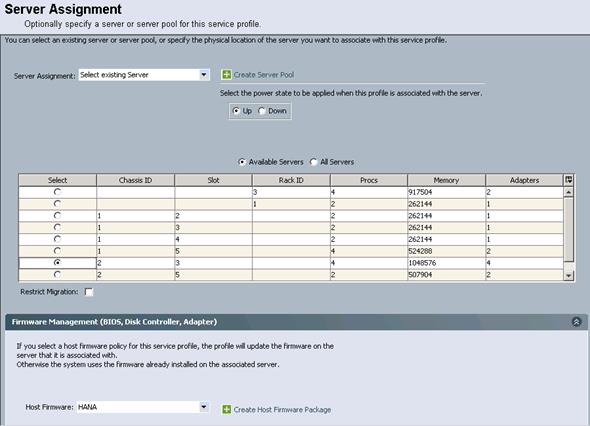Open the Host Firmware dropdown
Image resolution: width=590 pixels, height=426 pixels.
[204, 407]
